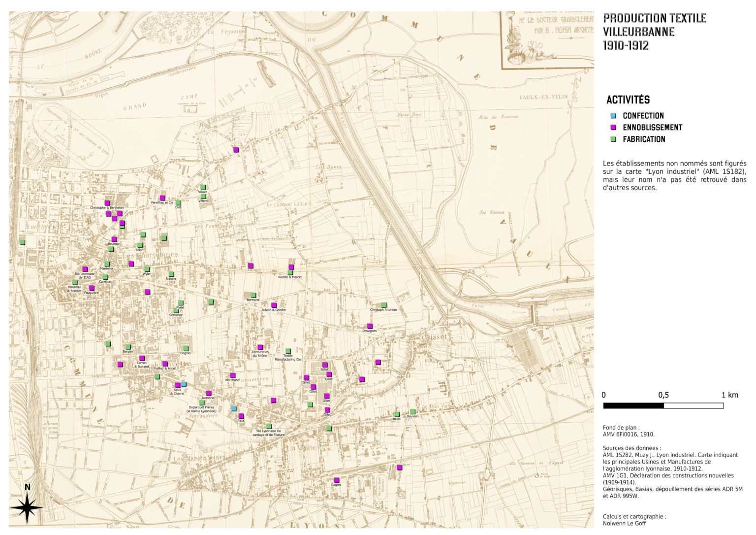The height and width of the screenshot is (535, 756).
Task: Click the blue Confection legend swatch
Action: pos(613,116)
